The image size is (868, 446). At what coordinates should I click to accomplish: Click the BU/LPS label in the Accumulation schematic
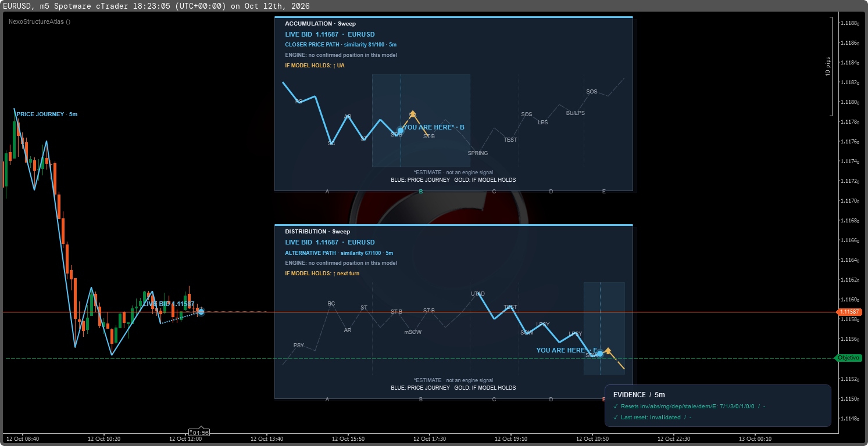pyautogui.click(x=576, y=113)
